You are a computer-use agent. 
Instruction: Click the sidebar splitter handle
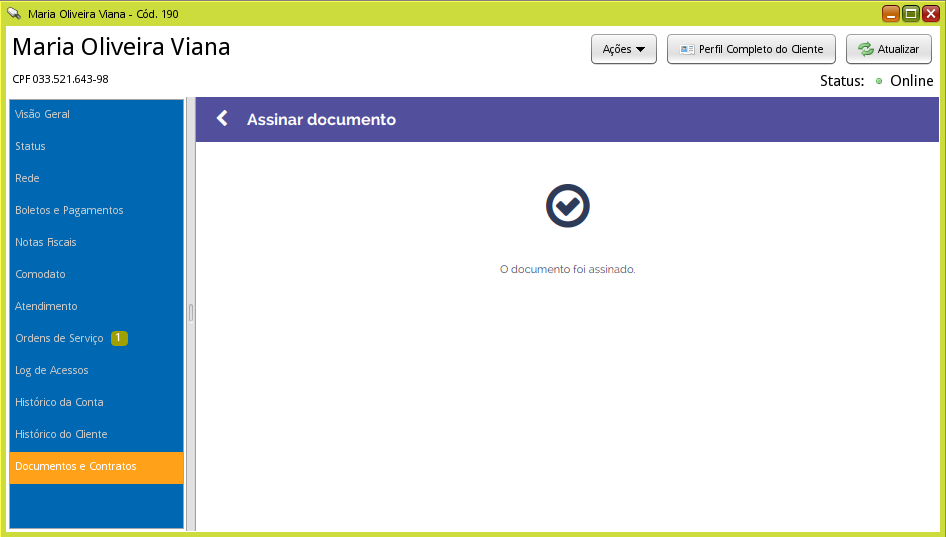point(191,313)
